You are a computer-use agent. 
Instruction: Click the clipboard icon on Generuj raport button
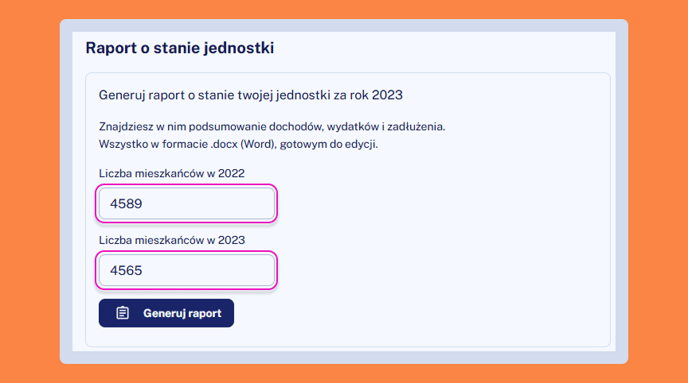tap(122, 313)
